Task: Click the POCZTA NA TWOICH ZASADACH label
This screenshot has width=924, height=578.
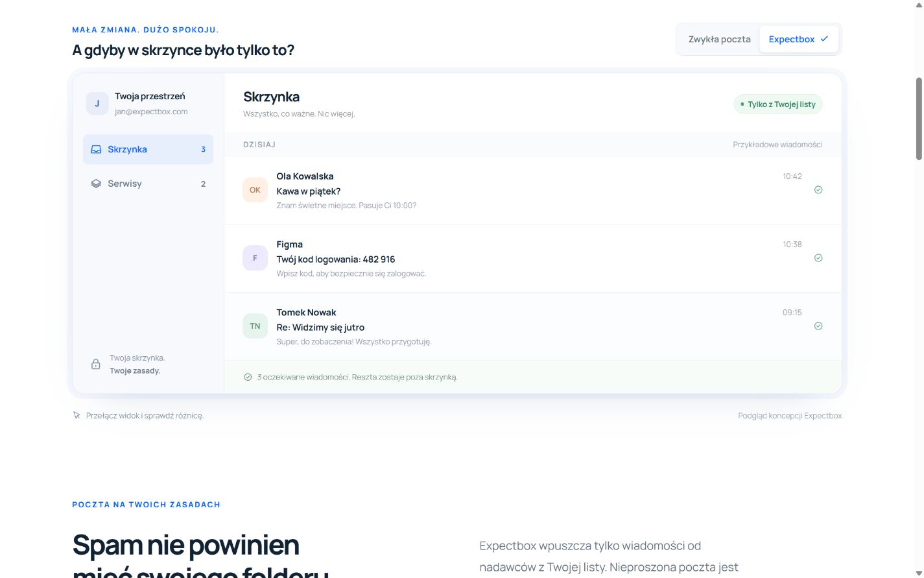Action: tap(146, 505)
